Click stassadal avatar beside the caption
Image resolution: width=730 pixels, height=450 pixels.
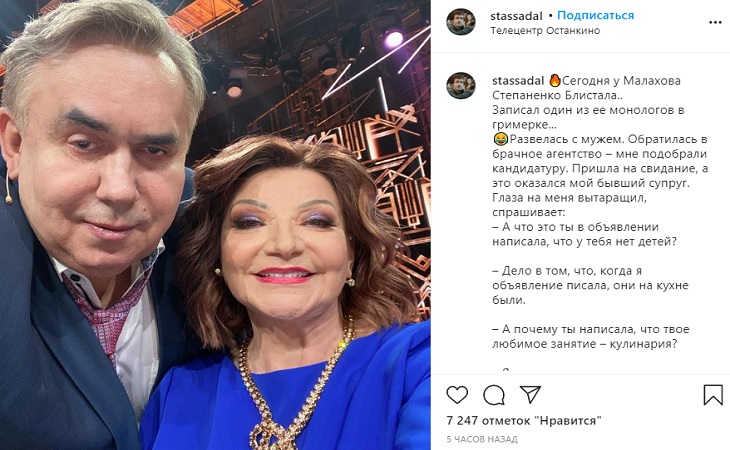[x=460, y=85]
